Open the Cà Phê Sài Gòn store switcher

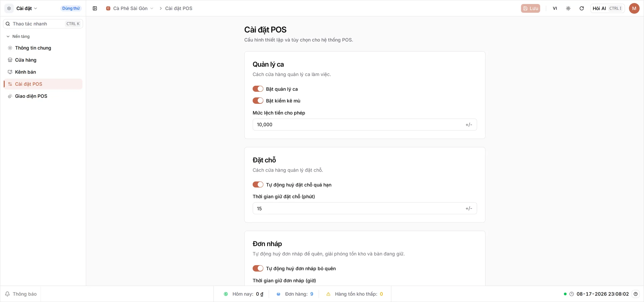pos(130,8)
